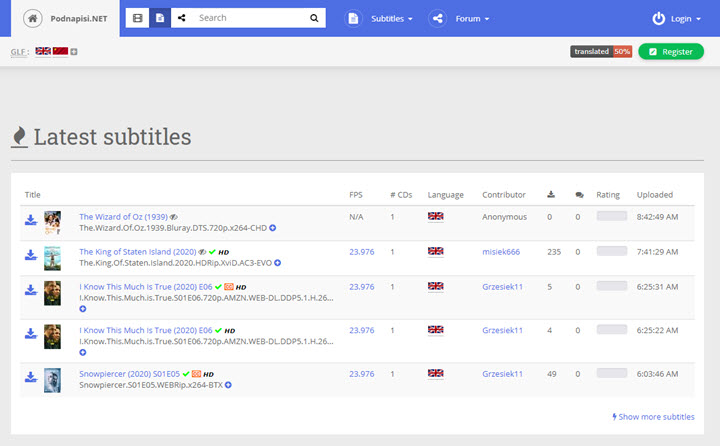Click the home icon beside Podnapisi.NET
The image size is (720, 446).
33,18
